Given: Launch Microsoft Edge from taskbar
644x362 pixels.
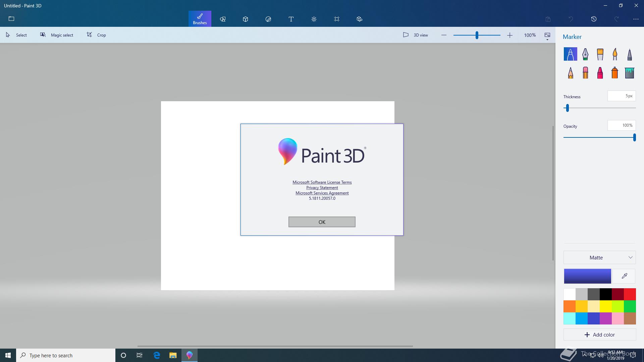Looking at the screenshot, I should (157, 355).
